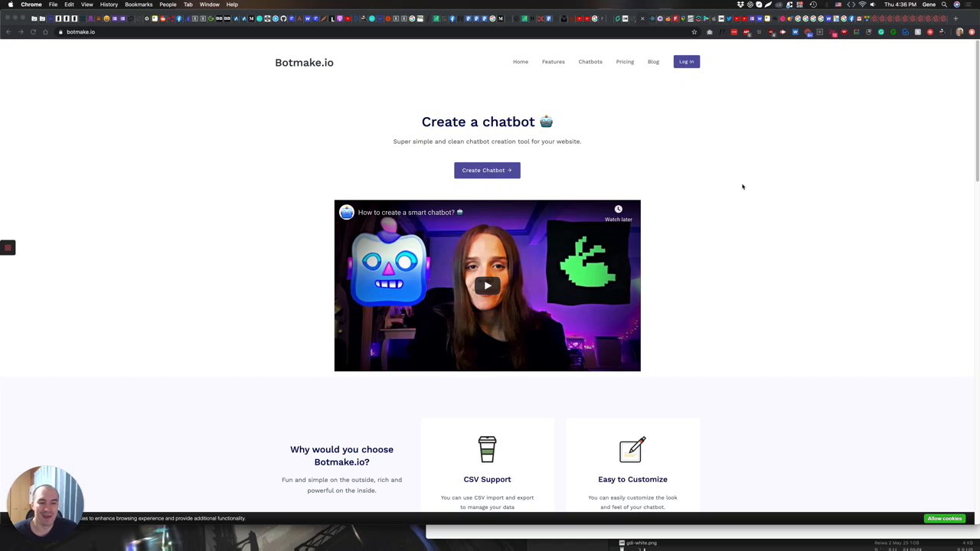Click the volume icon in the menu bar
980x551 pixels.
pos(873,5)
